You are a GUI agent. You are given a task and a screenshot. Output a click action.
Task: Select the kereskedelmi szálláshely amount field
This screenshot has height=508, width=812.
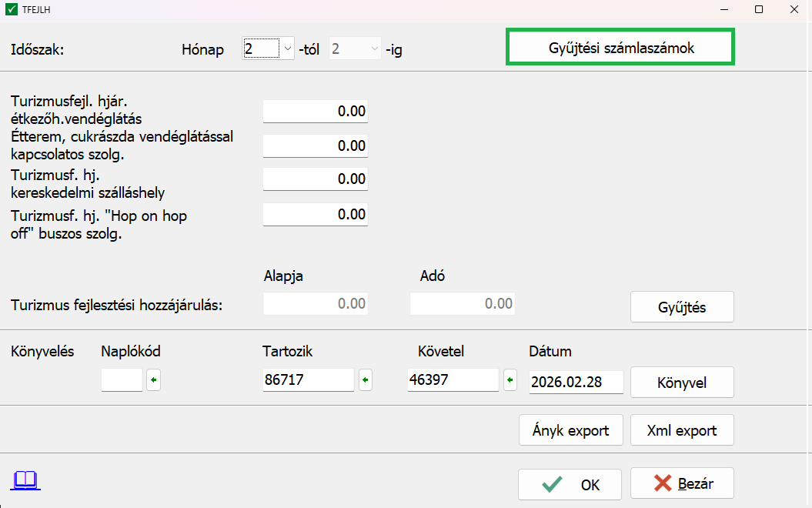pos(315,179)
